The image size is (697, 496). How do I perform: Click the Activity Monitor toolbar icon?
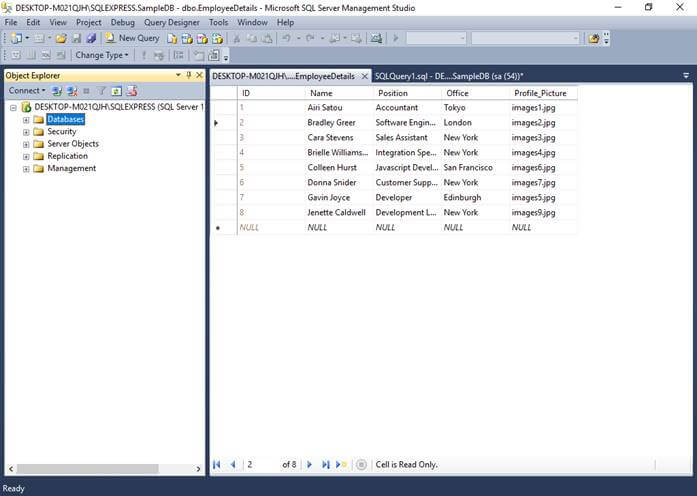pyautogui.click(x=376, y=39)
